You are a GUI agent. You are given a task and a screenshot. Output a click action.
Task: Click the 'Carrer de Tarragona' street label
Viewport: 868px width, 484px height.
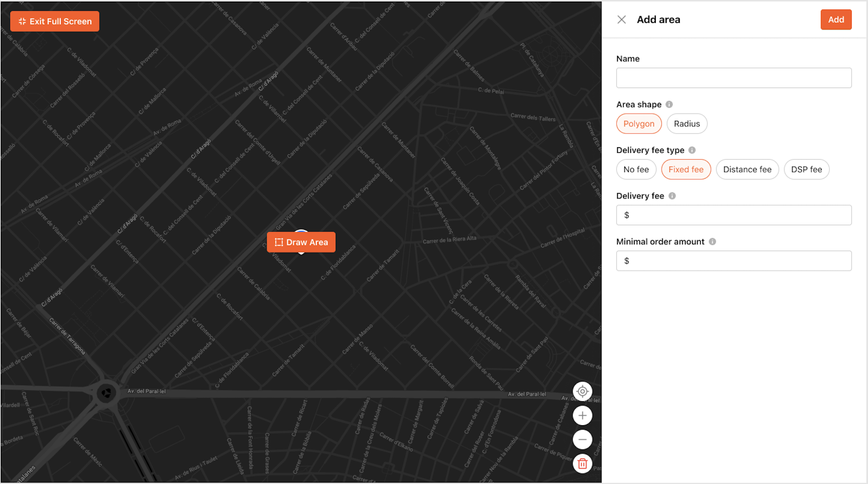click(x=67, y=336)
